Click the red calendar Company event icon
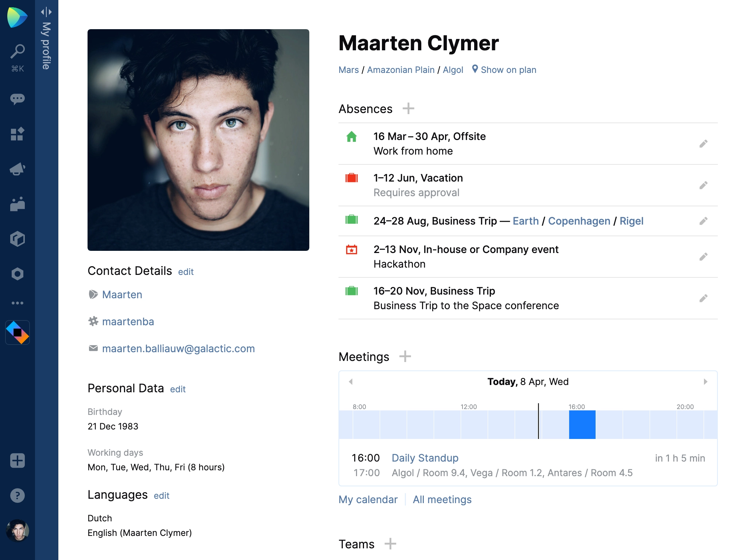Screen dimensions: 747x560 tap(352, 249)
